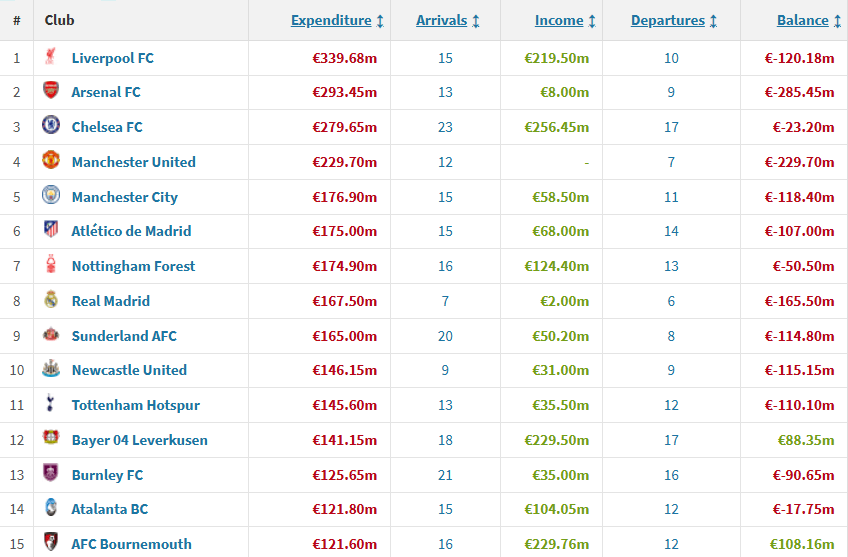Sort table by Expenditure column
848x557 pixels.
pyautogui.click(x=331, y=20)
